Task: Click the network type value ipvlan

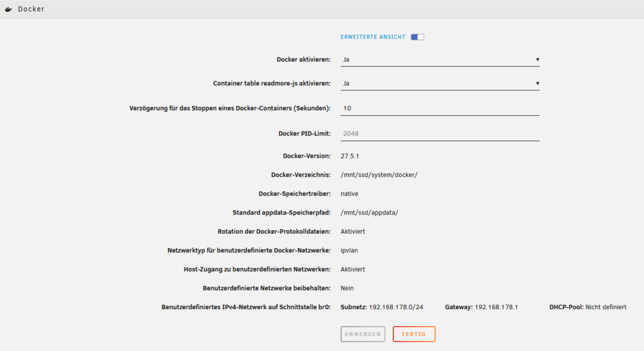Action: point(349,251)
